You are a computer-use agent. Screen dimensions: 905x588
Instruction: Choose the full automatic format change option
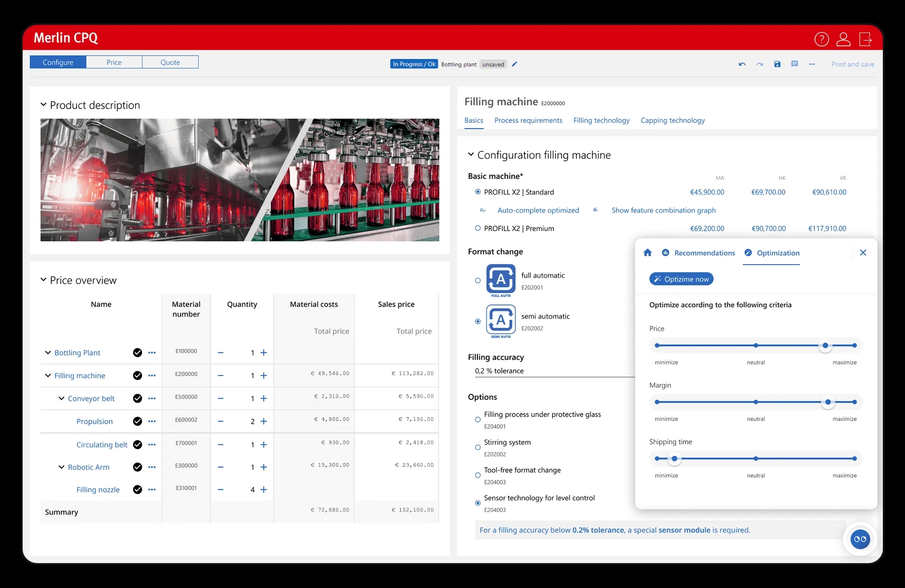click(x=478, y=280)
